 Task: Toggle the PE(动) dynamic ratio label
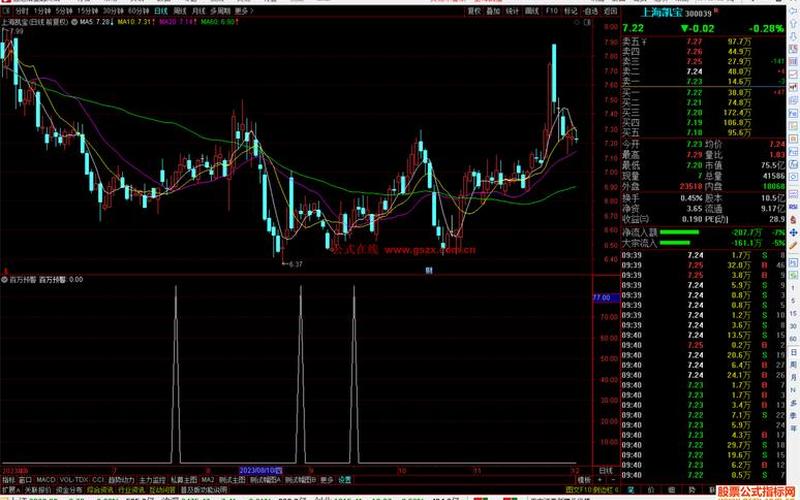coord(718,218)
